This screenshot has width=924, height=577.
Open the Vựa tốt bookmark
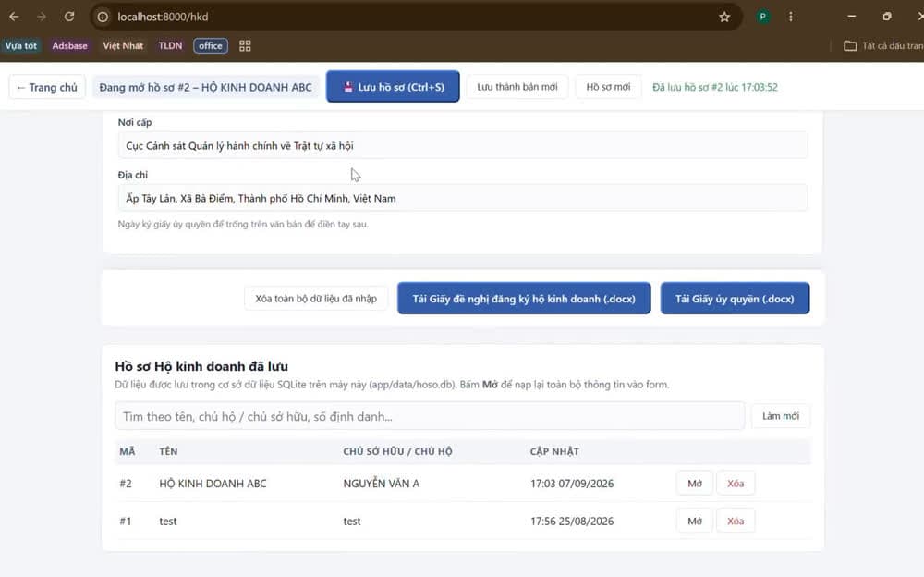click(x=21, y=46)
